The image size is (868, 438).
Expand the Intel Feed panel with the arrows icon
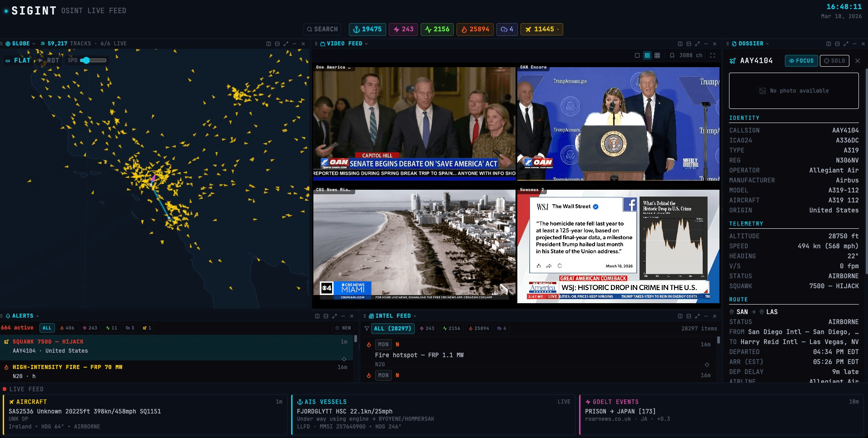[697, 316]
